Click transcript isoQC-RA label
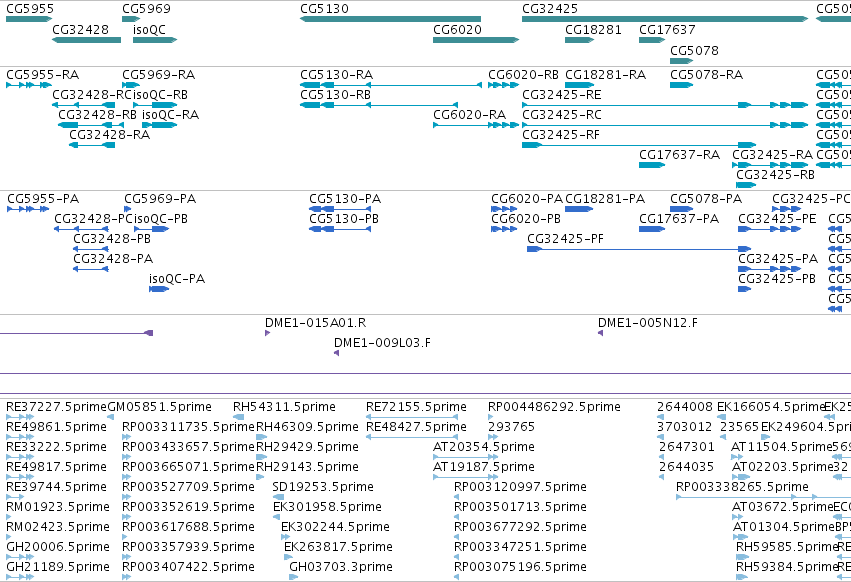Viewport: 851px width, 582px height. pyautogui.click(x=170, y=115)
